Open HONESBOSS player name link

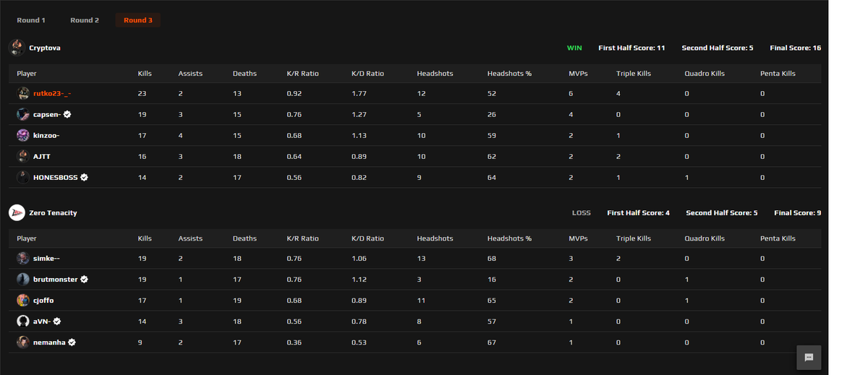click(56, 177)
